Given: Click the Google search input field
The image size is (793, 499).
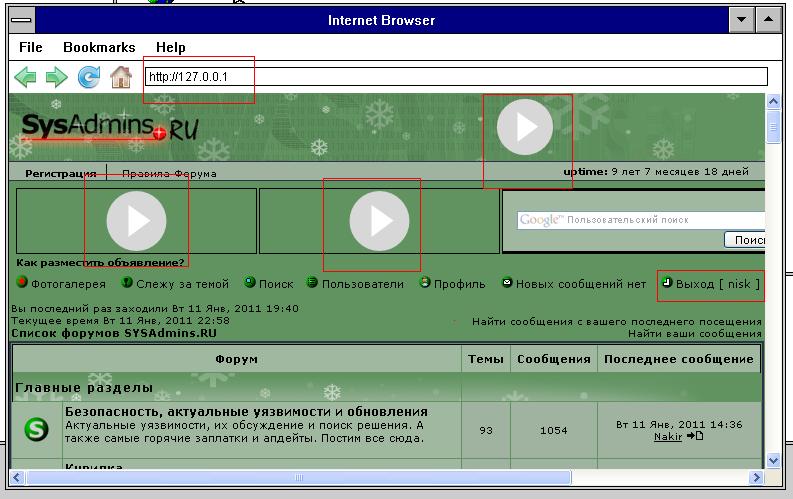Looking at the screenshot, I should [x=641, y=220].
